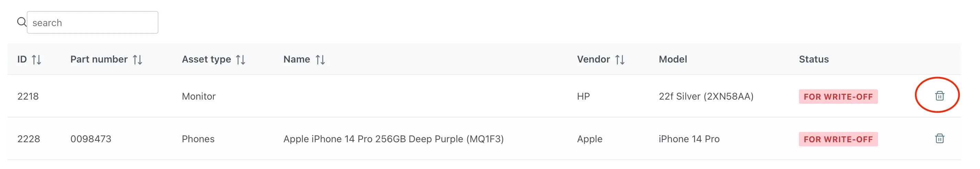This screenshot has height=169, width=980.
Task: Click the write-off status badge for asset 2228
Action: (x=838, y=139)
